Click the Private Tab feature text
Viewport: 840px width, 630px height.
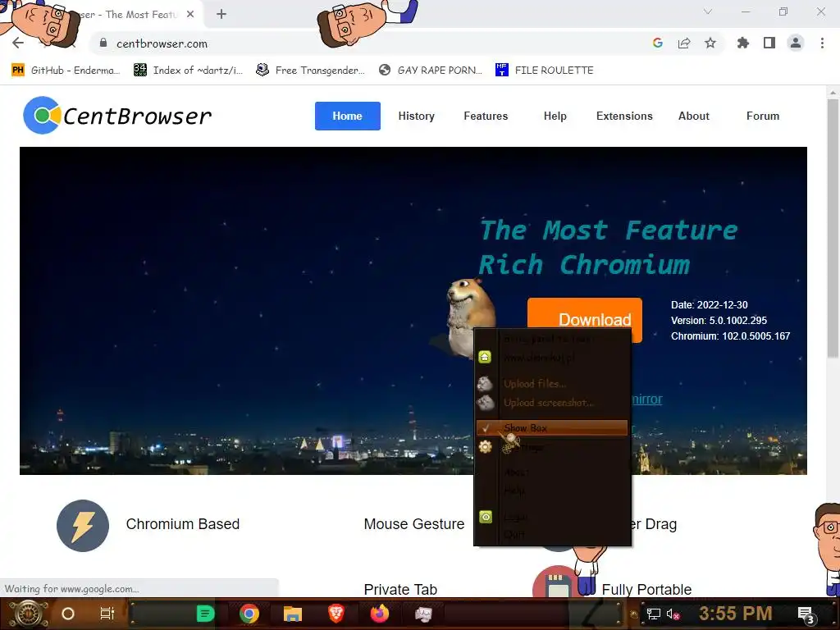[x=400, y=589]
